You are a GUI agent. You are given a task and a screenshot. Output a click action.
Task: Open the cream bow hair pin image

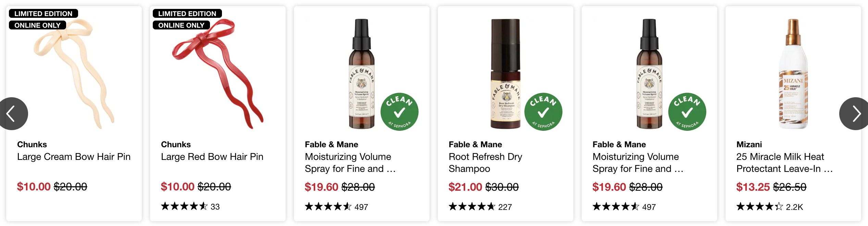click(74, 74)
